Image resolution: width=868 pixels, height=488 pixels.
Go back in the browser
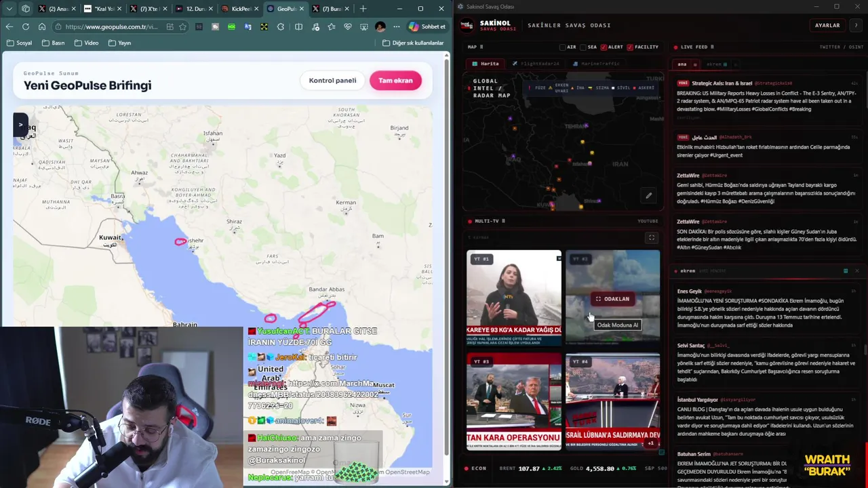(9, 26)
